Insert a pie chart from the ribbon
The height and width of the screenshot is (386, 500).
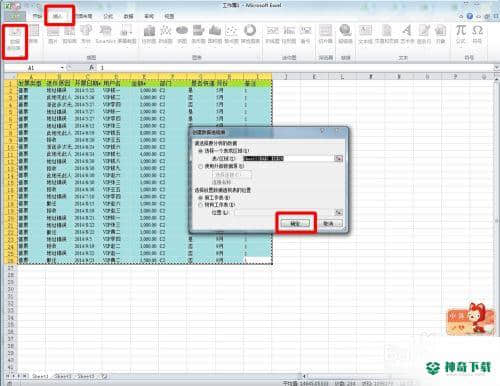click(182, 34)
